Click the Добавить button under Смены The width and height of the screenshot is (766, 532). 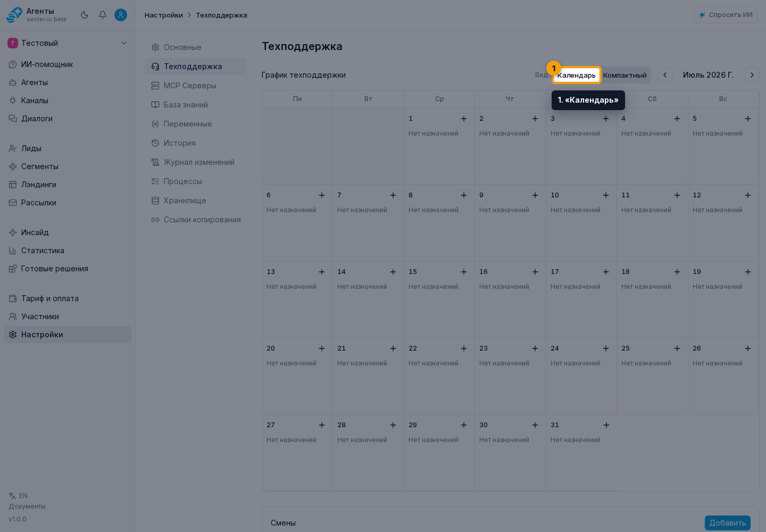[x=728, y=523]
